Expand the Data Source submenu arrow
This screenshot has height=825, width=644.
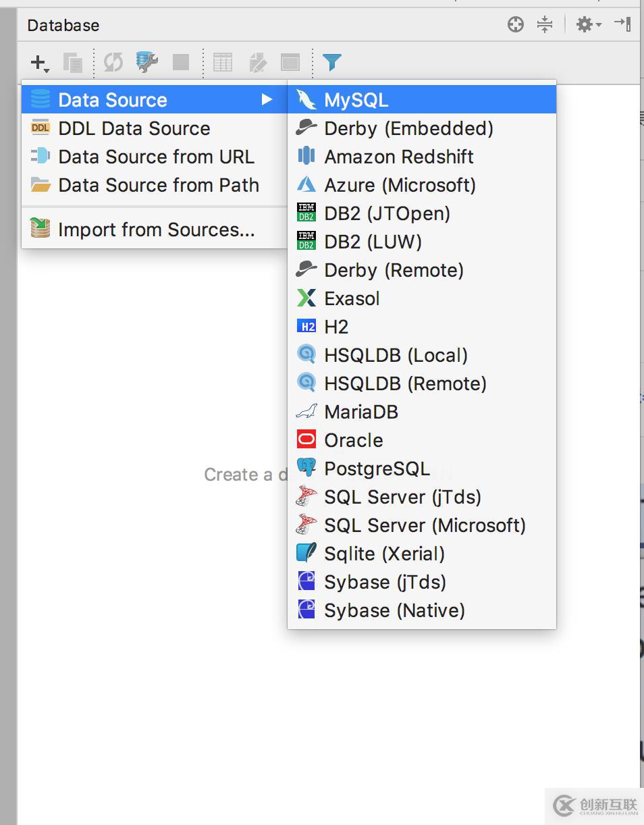pyautogui.click(x=267, y=100)
